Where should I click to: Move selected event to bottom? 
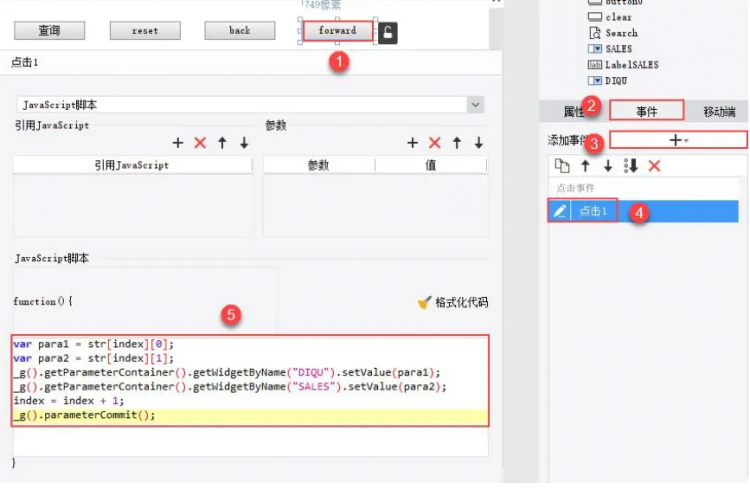[x=631, y=166]
